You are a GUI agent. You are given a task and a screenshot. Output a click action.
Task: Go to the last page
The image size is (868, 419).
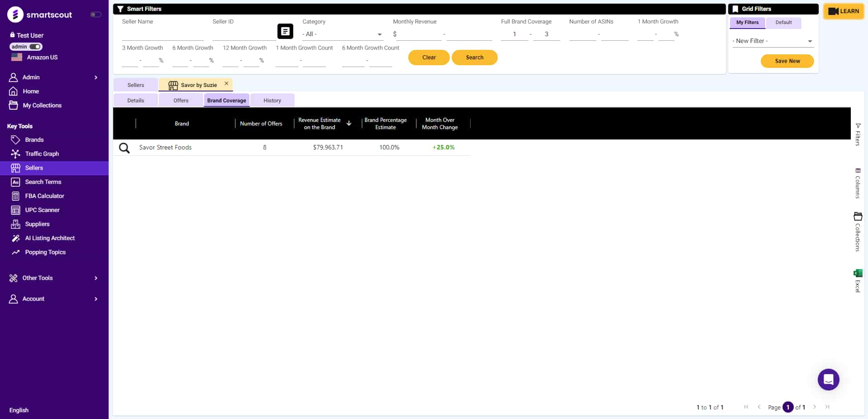coord(827,407)
